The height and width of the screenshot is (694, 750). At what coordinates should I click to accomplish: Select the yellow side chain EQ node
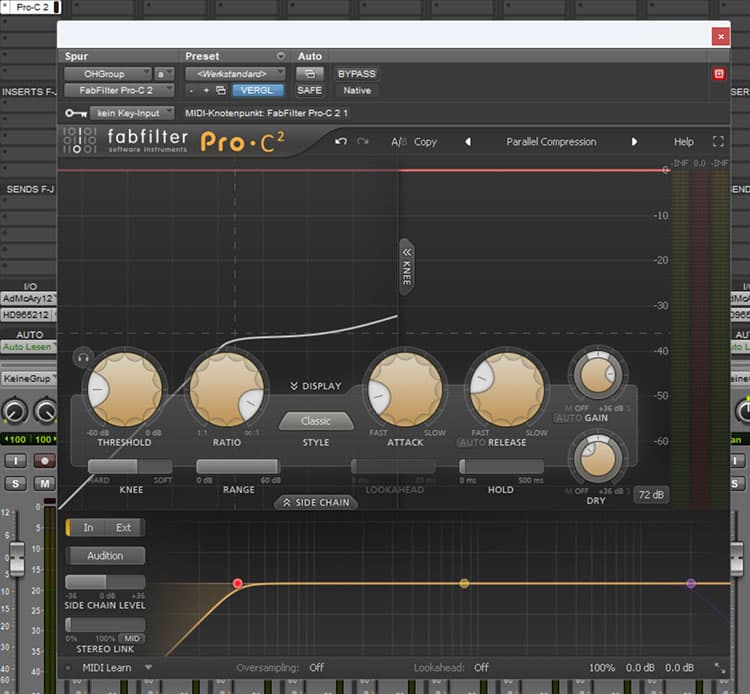[464, 583]
